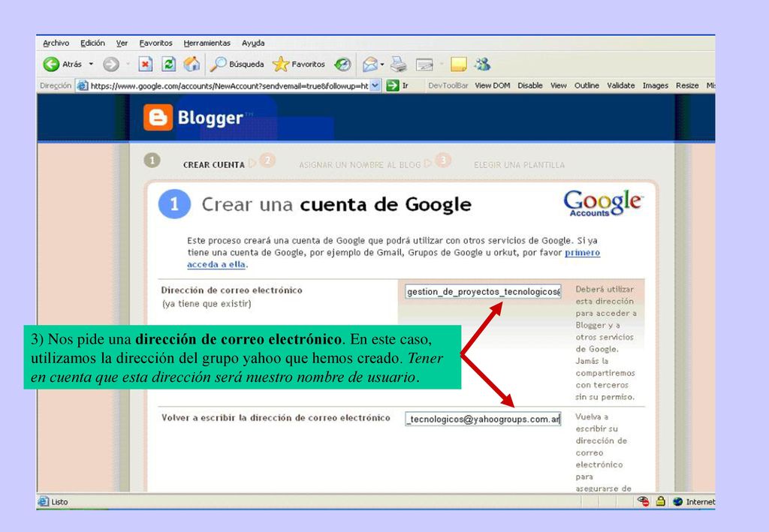Screen dimensions: 769x532
Task: Click the Dirección URL address field
Action: [229, 86]
